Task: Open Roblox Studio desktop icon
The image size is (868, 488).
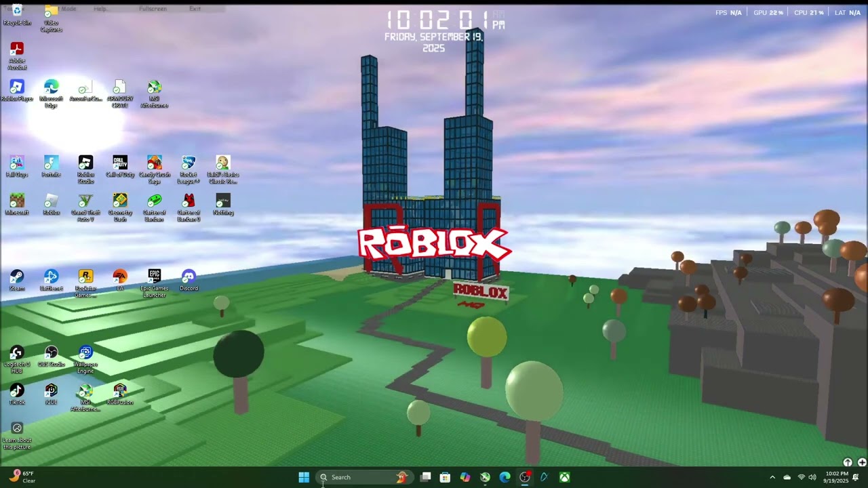Action: (x=85, y=169)
